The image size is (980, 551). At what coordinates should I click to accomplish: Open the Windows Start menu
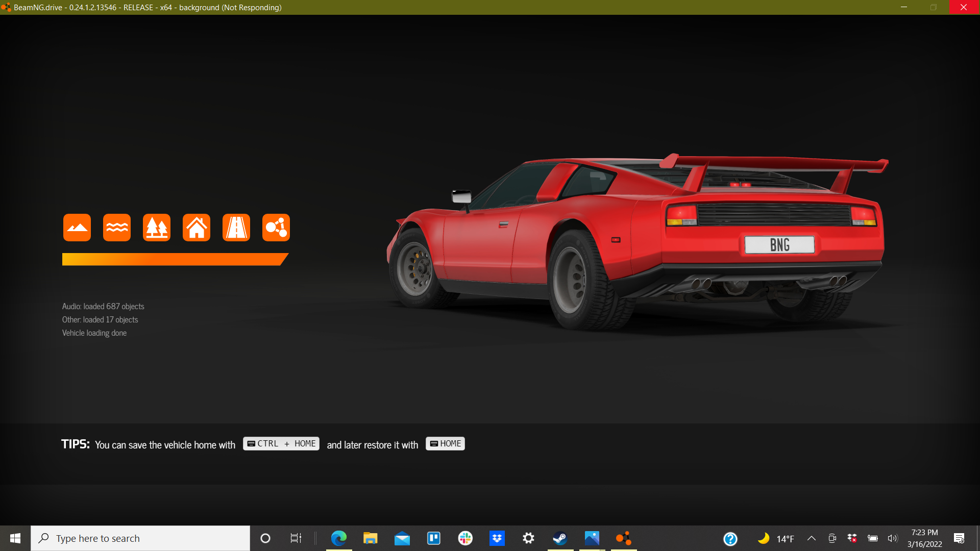click(15, 538)
